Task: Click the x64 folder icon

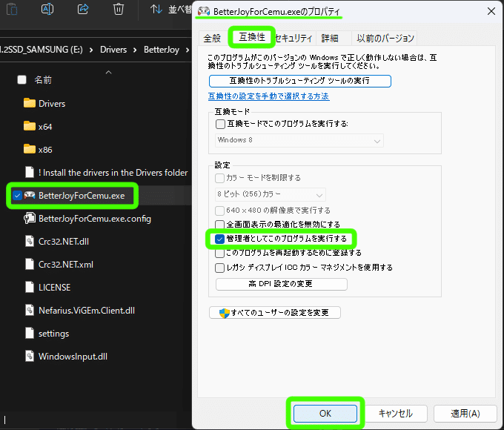Action: [x=30, y=126]
